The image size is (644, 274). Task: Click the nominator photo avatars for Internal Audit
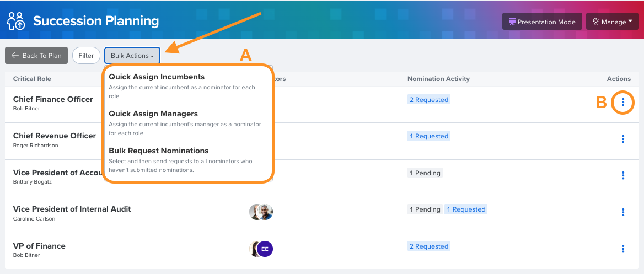coord(261,212)
